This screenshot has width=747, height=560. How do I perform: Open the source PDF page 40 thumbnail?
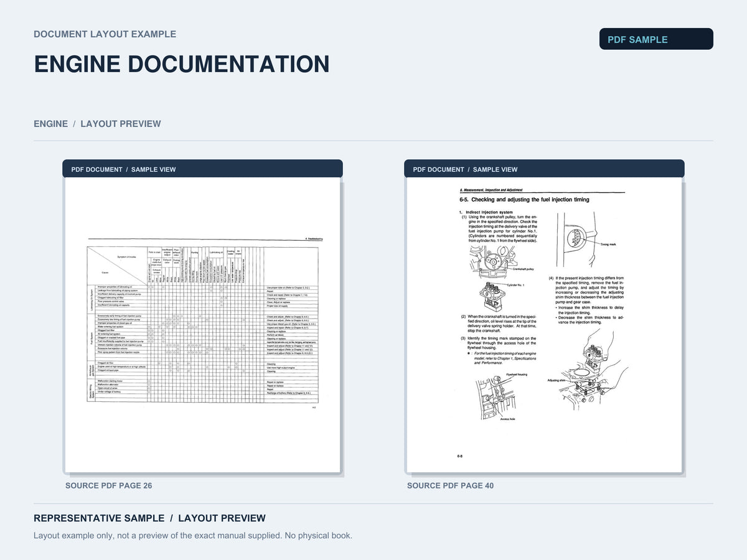[544, 325]
